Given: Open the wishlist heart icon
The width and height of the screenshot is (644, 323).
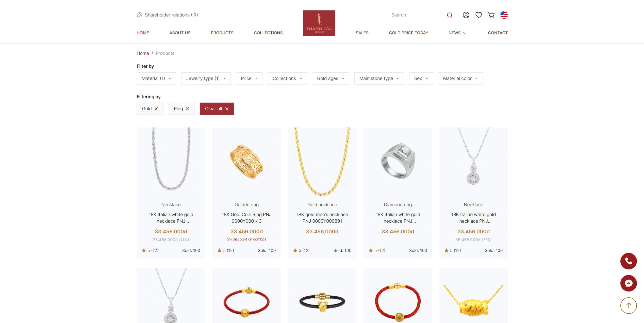Looking at the screenshot, I should [x=478, y=15].
